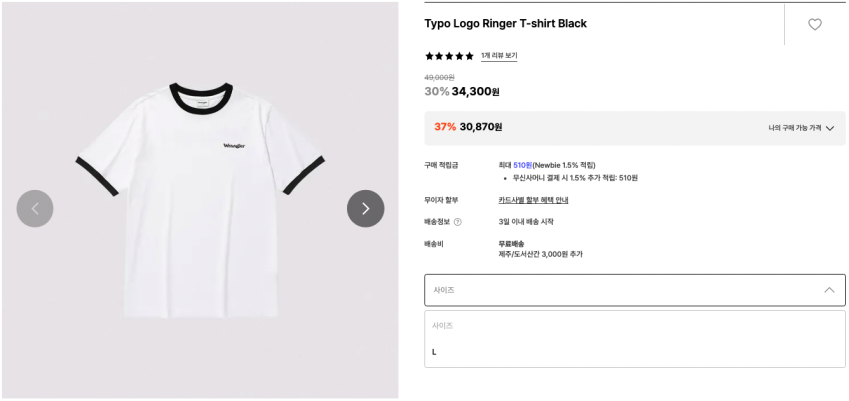This screenshot has height=401, width=849.
Task: Click the info icon beside 배송정보
Action: [458, 222]
